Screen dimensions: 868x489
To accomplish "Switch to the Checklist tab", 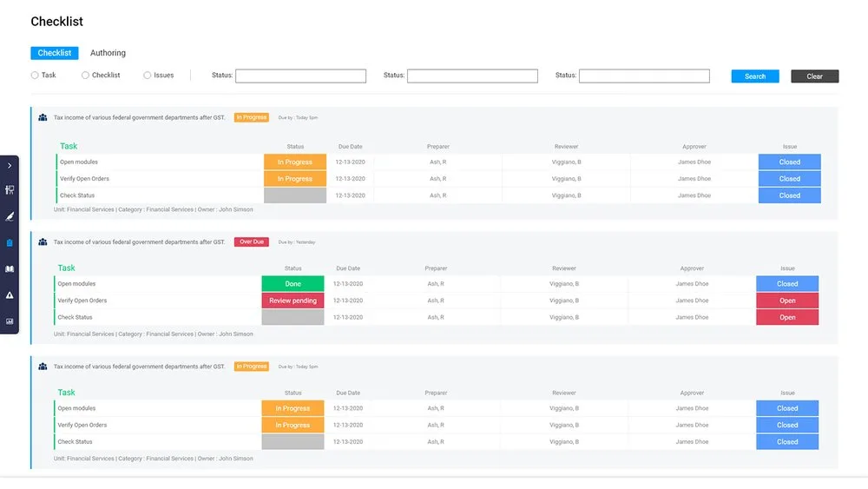I will [54, 53].
